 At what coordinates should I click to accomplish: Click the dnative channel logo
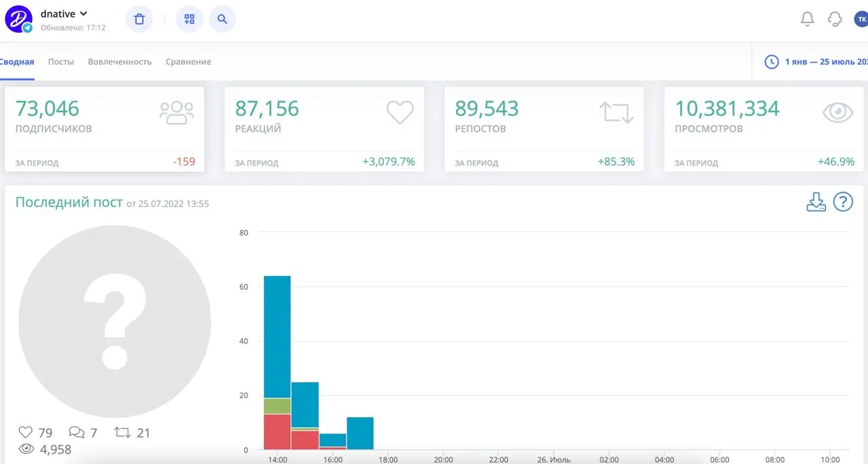point(18,19)
